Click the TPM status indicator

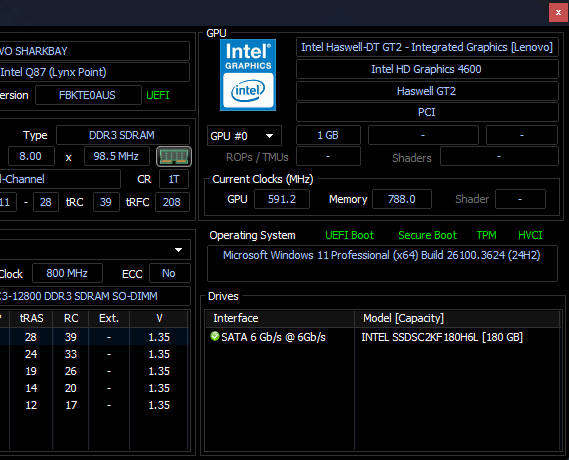point(486,235)
